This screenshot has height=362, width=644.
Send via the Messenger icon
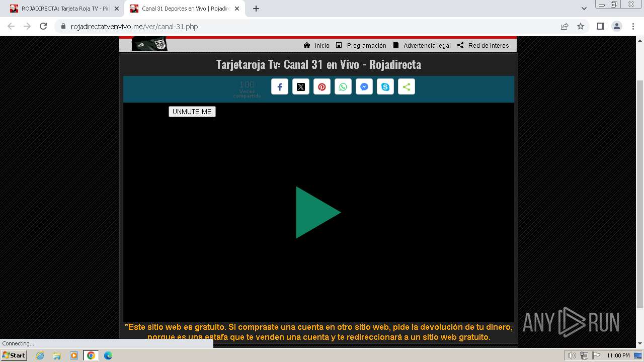point(364,87)
